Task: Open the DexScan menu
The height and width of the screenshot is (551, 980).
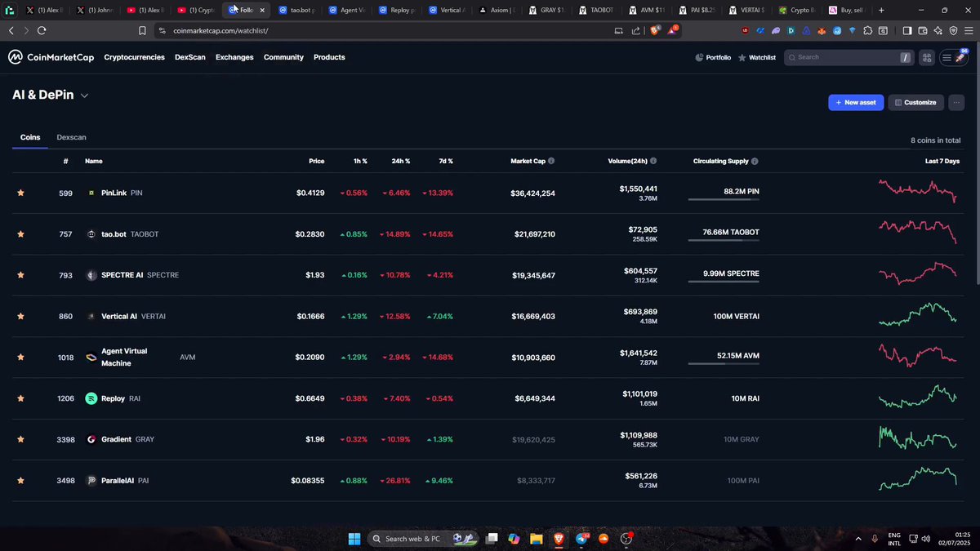Action: (x=190, y=57)
